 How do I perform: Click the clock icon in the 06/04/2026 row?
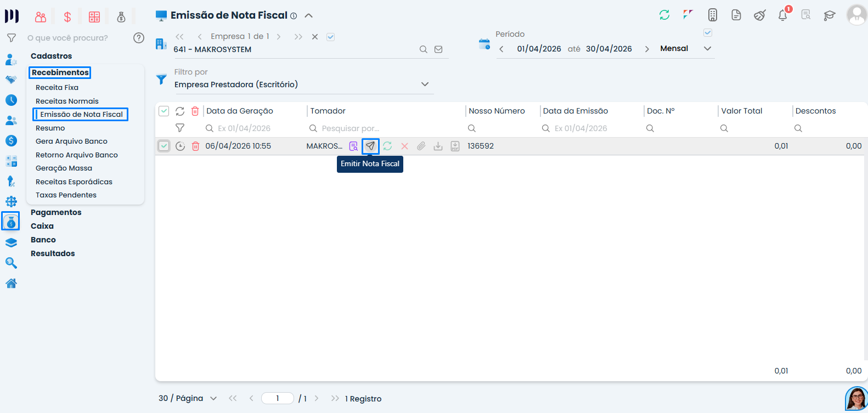pos(180,146)
